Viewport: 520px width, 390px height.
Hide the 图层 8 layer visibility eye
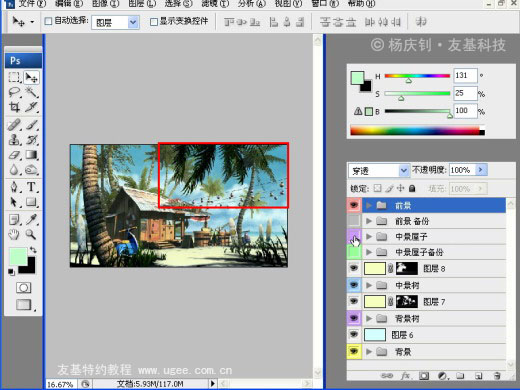click(354, 268)
